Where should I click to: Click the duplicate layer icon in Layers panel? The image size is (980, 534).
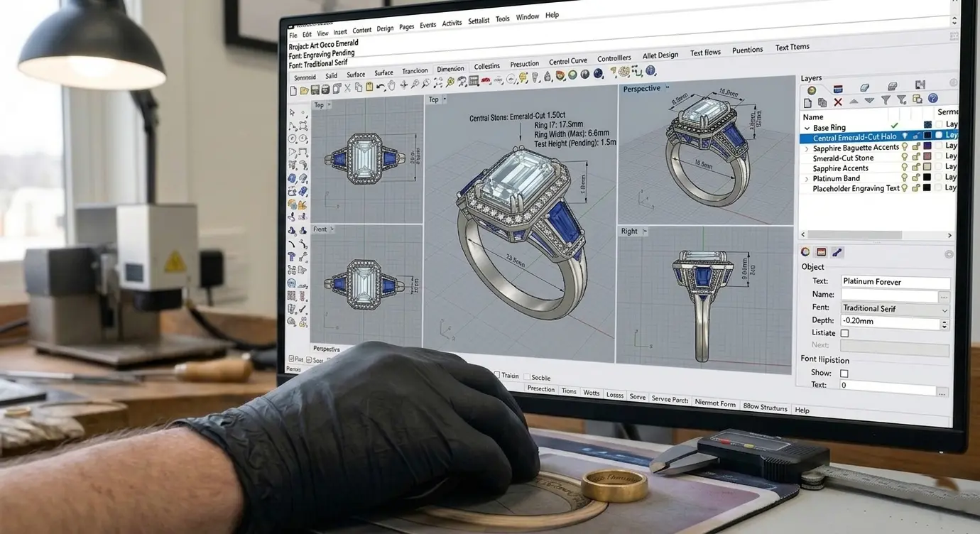pos(822,102)
